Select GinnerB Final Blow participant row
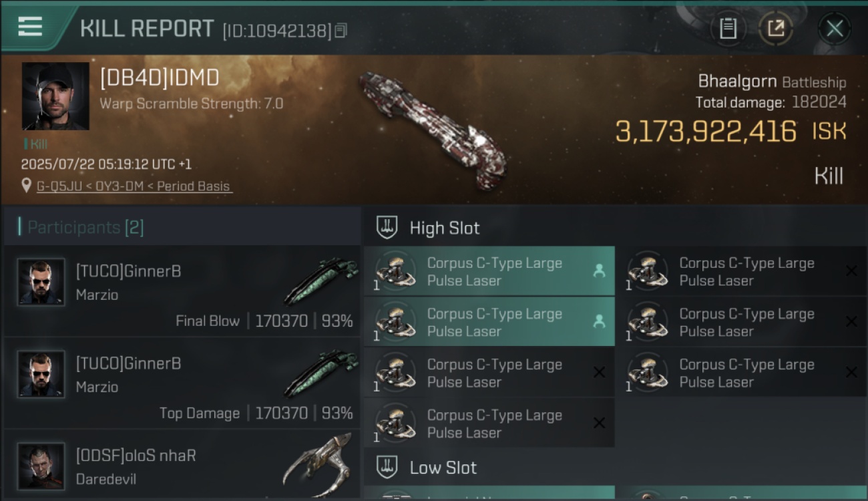The width and height of the screenshot is (868, 501). (x=182, y=291)
